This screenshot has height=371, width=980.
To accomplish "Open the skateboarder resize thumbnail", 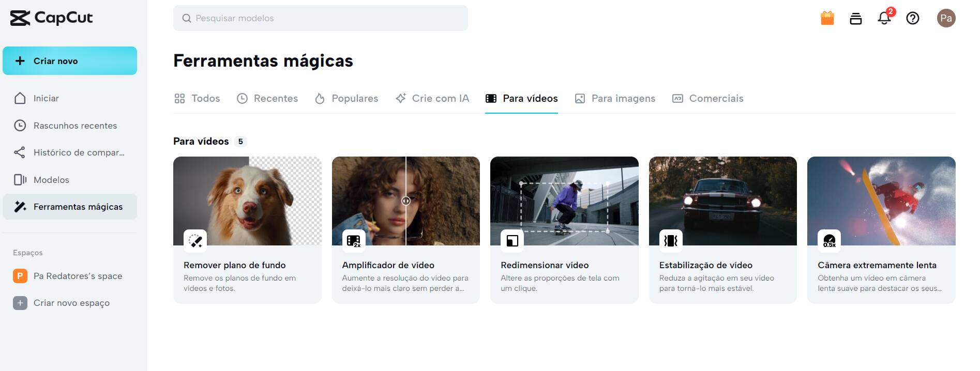I will [564, 201].
